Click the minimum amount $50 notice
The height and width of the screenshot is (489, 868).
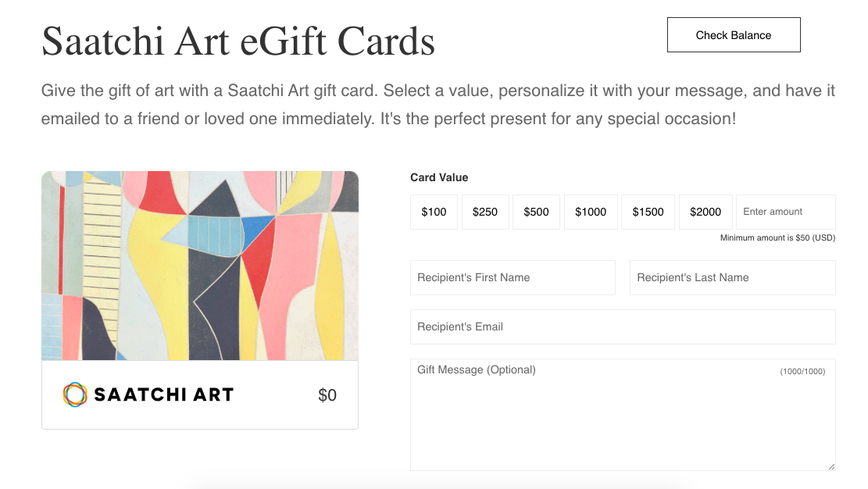[778, 237]
